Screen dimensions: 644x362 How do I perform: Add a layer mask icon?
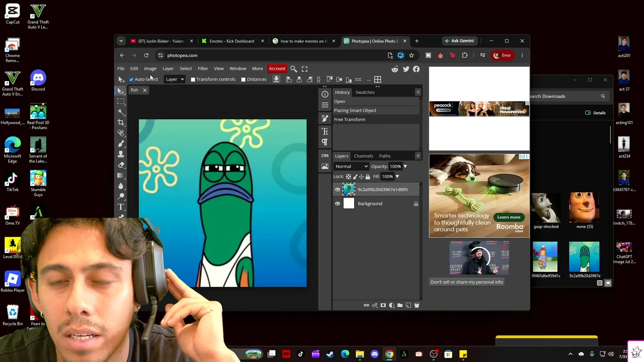383,305
